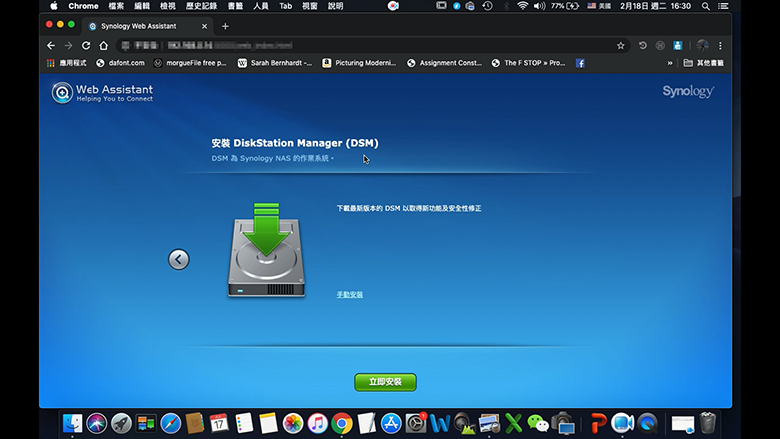Open Finder in the Dock

click(73, 424)
